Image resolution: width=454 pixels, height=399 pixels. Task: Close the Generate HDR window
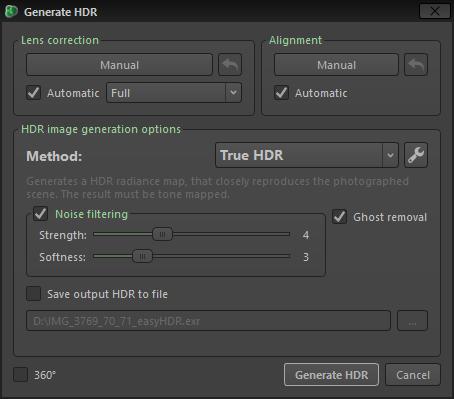pos(435,11)
